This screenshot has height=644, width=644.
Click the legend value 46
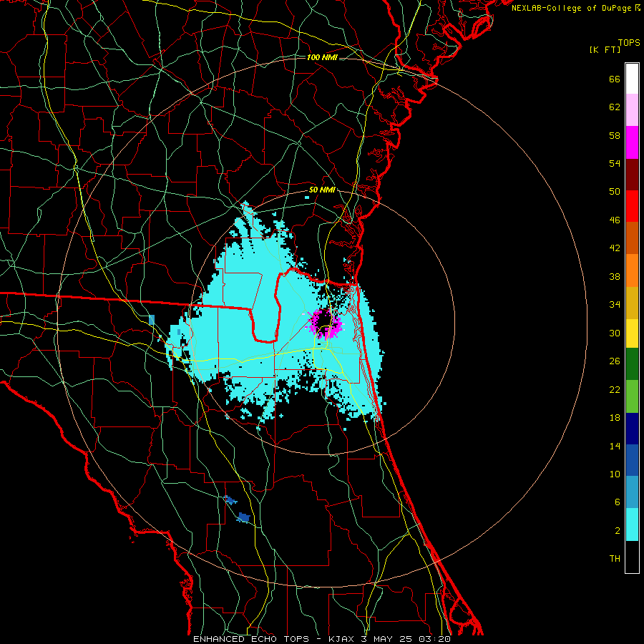(615, 220)
